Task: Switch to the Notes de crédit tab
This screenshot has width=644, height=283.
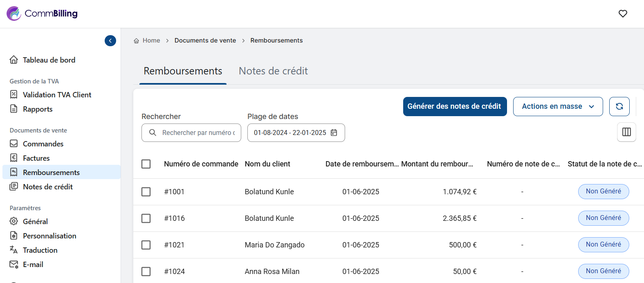Action: (x=273, y=71)
